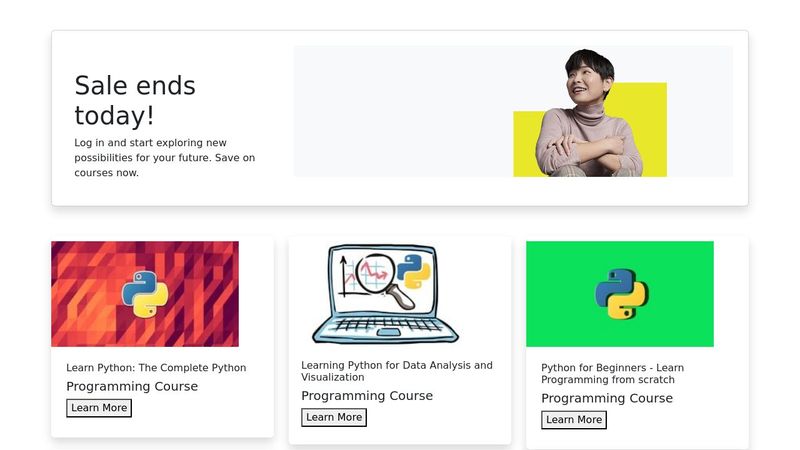
Task: Click the magnifying glass in laptop illustration
Action: [x=384, y=281]
